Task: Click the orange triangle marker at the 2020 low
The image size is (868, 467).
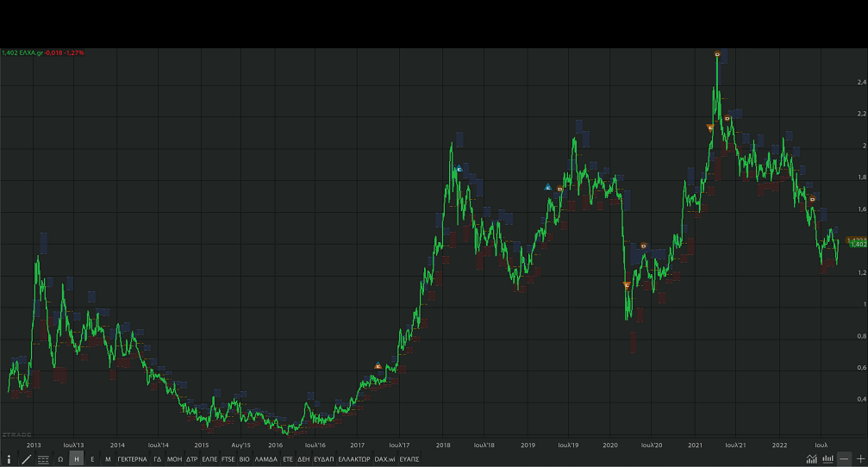Action: coord(627,285)
